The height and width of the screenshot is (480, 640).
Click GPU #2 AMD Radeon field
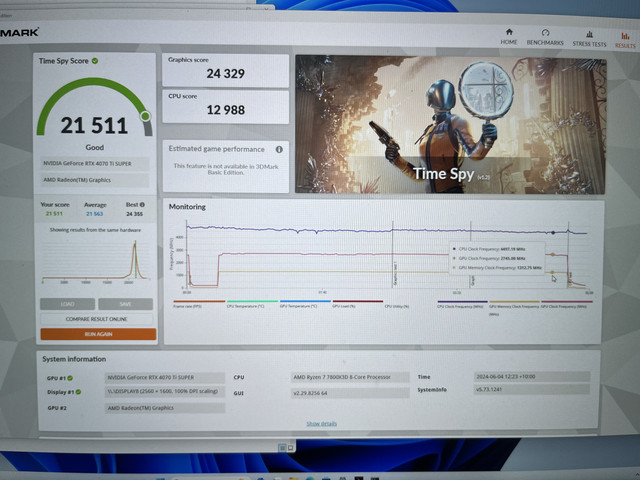coord(164,408)
